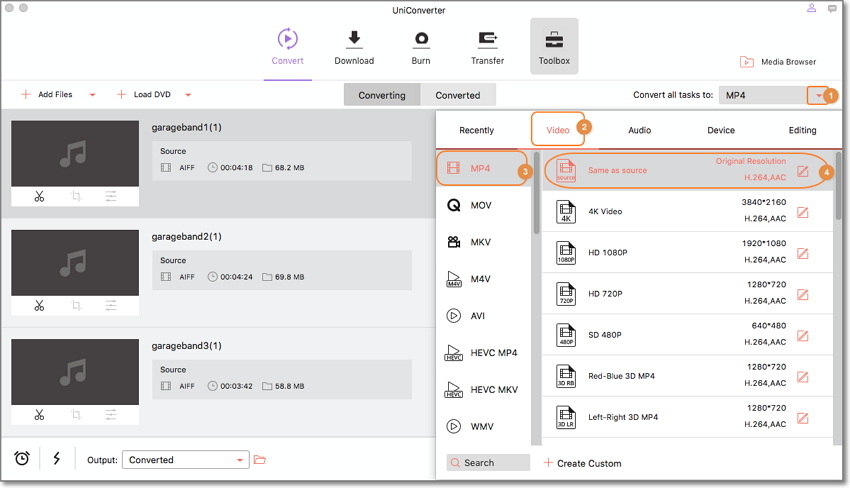Click scissors trim icon under garageband1(1)
This screenshot has width=850, height=488.
coord(39,196)
